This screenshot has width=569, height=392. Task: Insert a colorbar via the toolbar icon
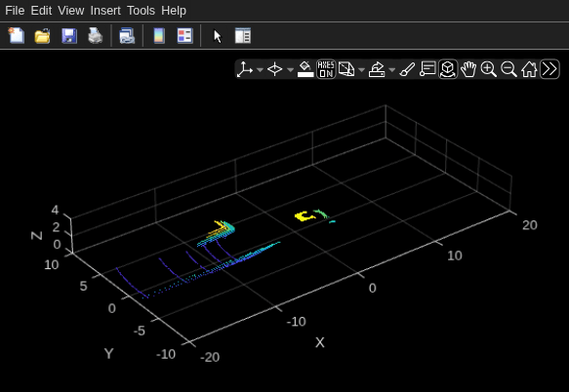159,35
